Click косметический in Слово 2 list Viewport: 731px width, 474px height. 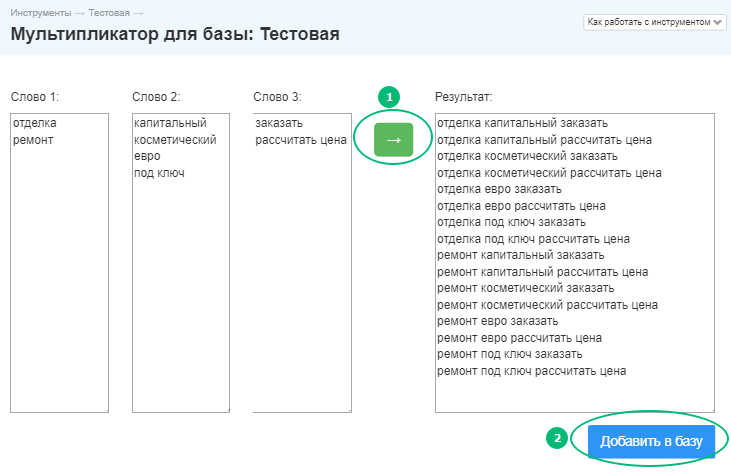(175, 140)
